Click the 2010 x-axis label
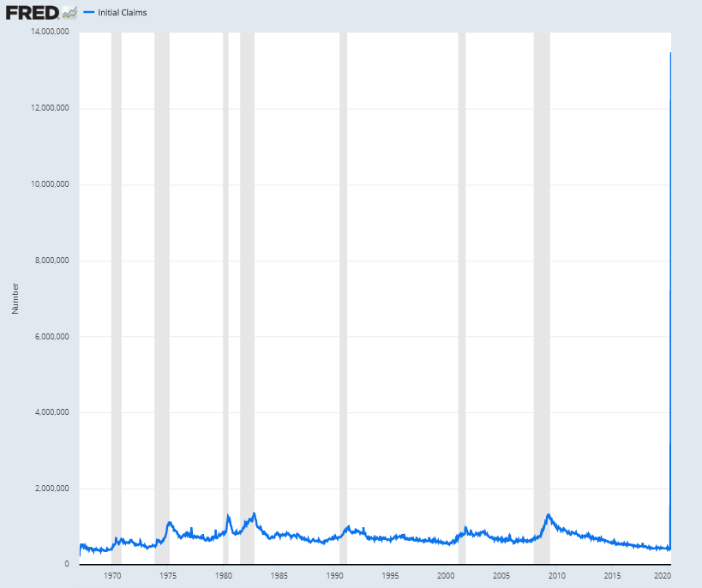Viewport: 702px width, 588px height. click(x=556, y=576)
